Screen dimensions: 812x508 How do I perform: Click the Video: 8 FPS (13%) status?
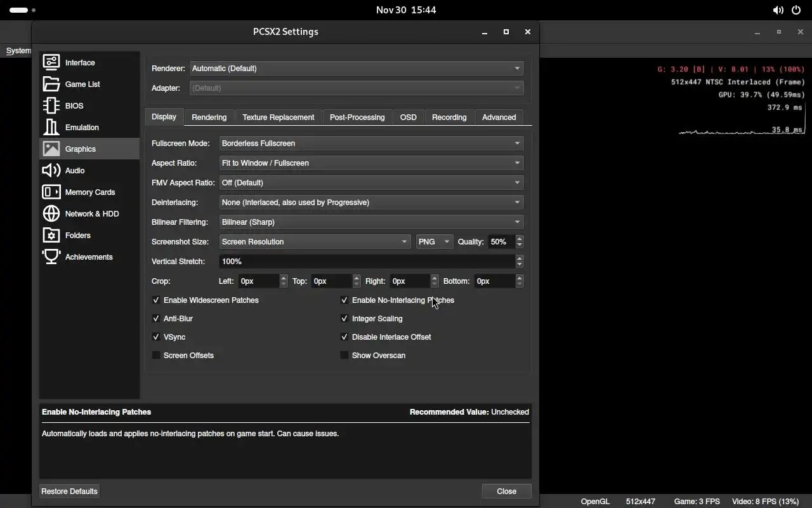tap(765, 501)
